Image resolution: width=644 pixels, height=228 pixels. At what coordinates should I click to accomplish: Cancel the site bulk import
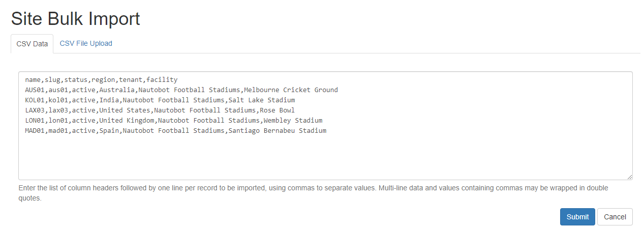click(x=615, y=217)
